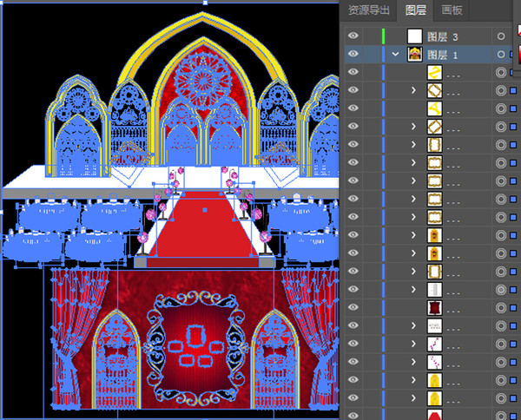Click the target circle of 图层 3

(501, 36)
